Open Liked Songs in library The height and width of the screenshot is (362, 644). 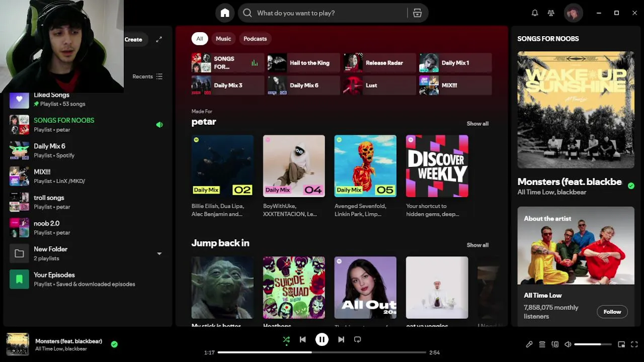point(87,100)
